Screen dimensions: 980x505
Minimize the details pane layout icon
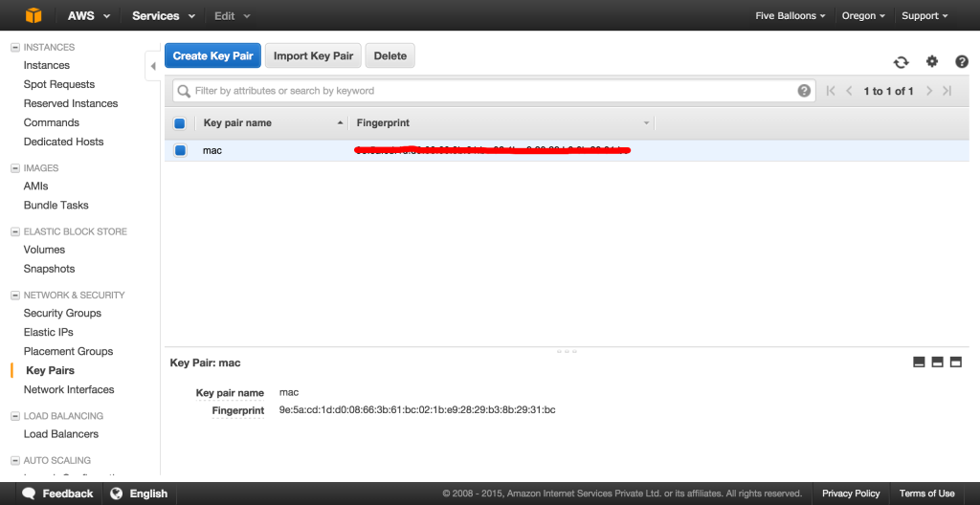(x=919, y=362)
